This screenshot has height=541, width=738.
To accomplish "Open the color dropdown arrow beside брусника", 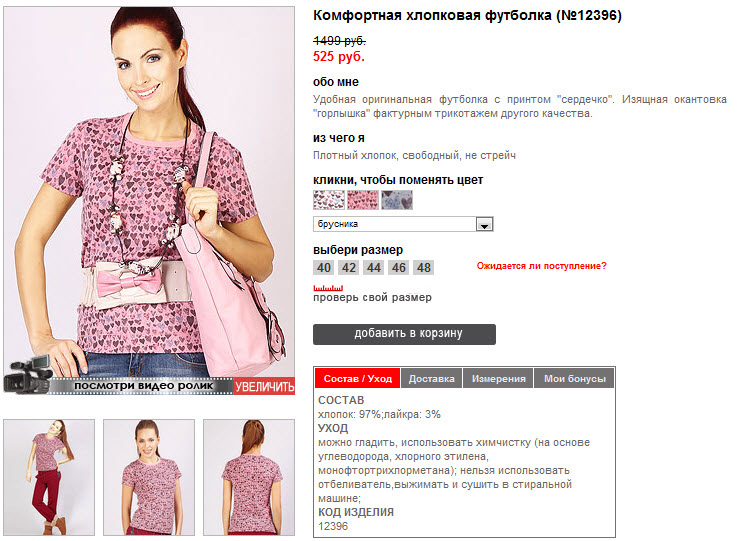I will point(484,225).
